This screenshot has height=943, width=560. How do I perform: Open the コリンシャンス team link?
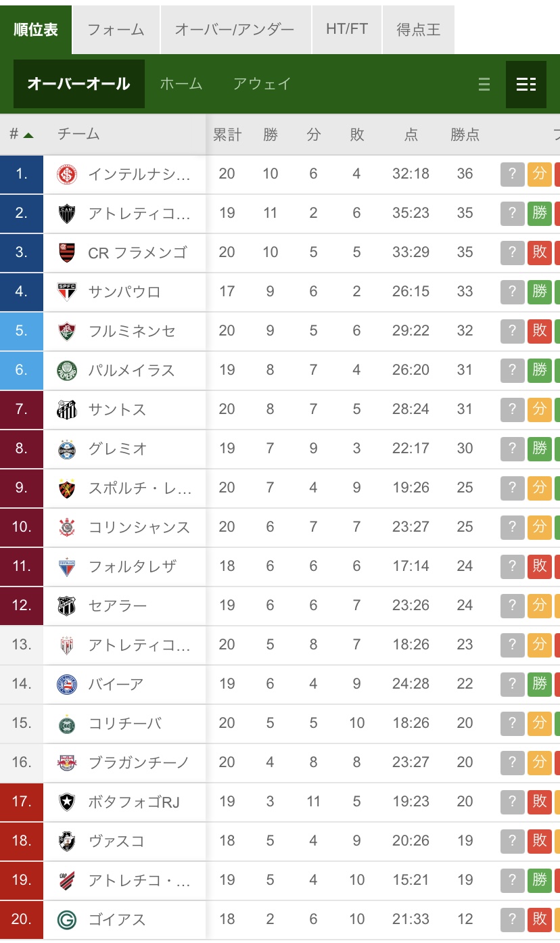click(x=139, y=528)
